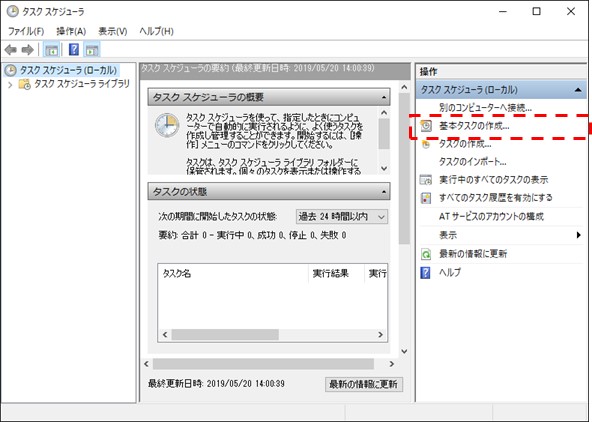Collapse the タスクの状態 section
The height and width of the screenshot is (422, 592).
tap(384, 192)
